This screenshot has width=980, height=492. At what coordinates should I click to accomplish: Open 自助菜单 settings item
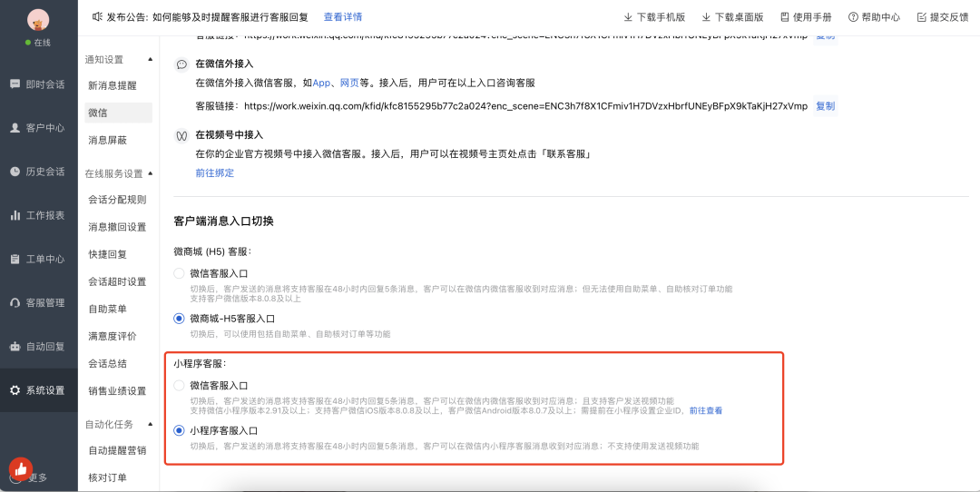click(107, 309)
